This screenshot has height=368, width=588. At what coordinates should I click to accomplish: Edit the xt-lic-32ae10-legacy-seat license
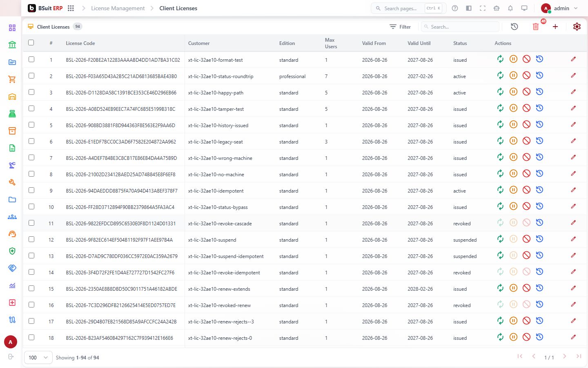coord(573,141)
